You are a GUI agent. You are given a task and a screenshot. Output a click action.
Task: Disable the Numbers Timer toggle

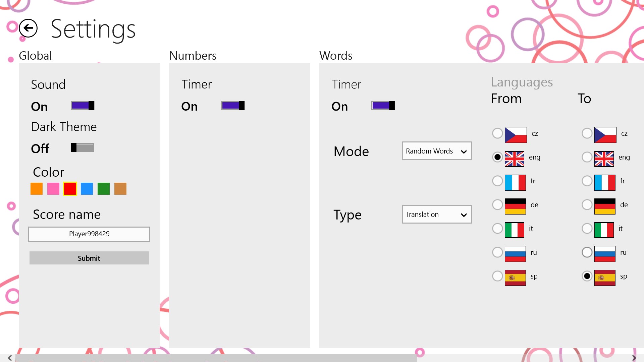click(x=233, y=106)
